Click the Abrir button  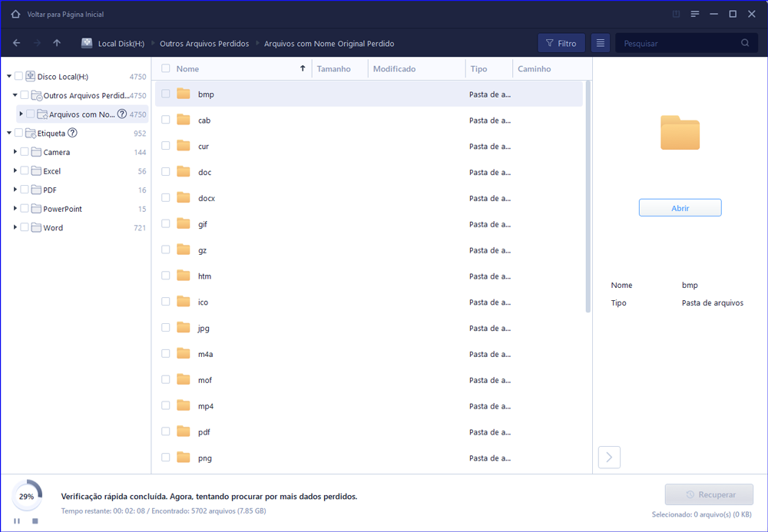680,207
